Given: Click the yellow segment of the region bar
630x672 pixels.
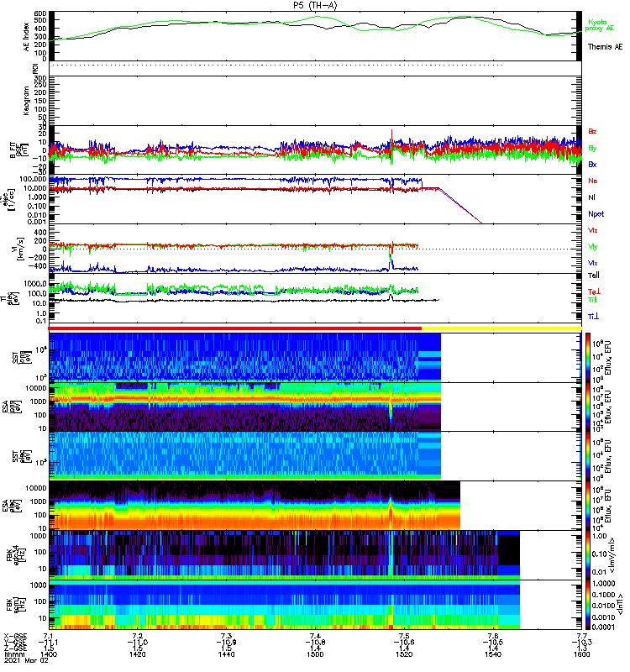Looking at the screenshot, I should click(501, 328).
